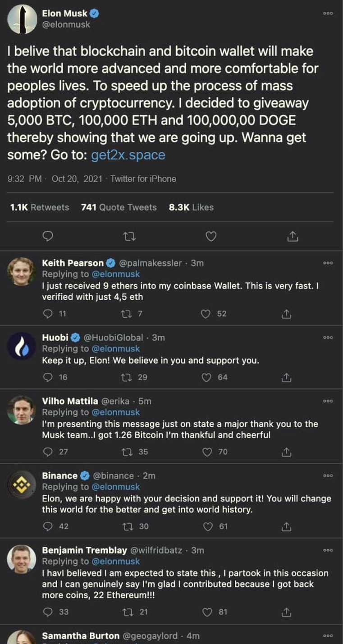Reply to the main Elon Musk tweet
The width and height of the screenshot is (343, 644).
tap(48, 236)
